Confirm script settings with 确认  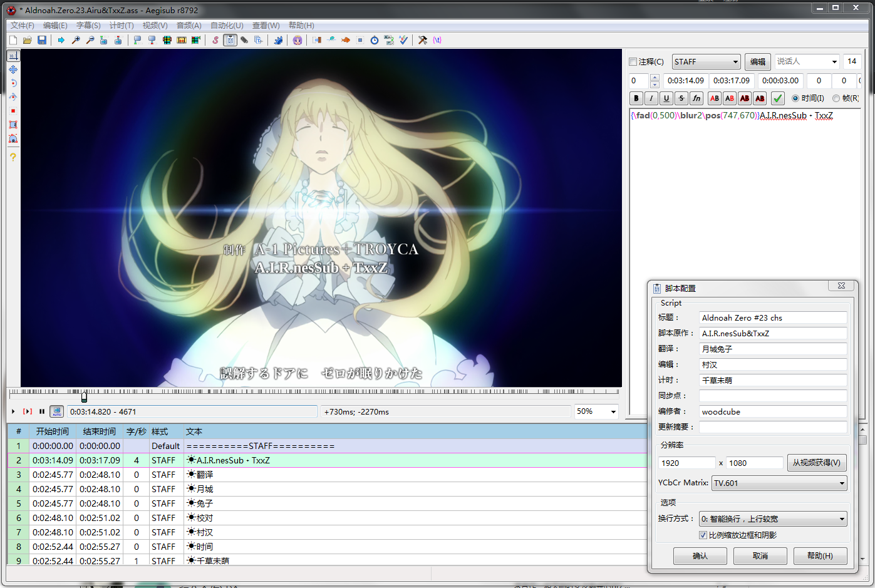(700, 555)
